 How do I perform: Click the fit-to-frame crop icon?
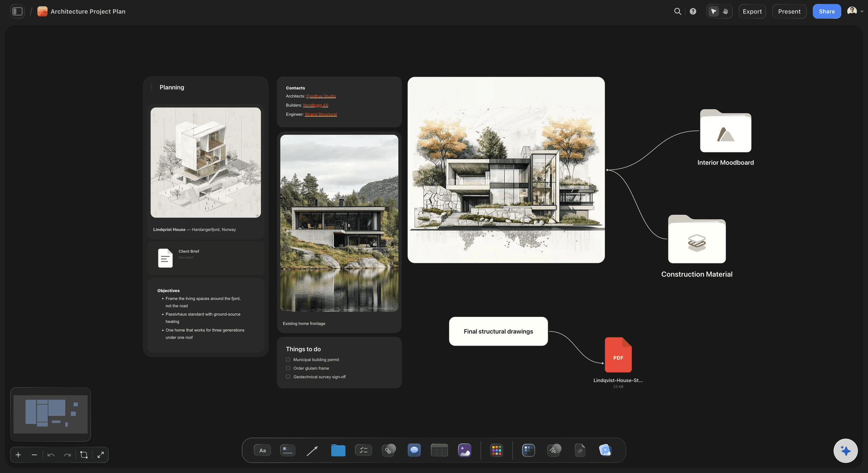click(x=84, y=455)
